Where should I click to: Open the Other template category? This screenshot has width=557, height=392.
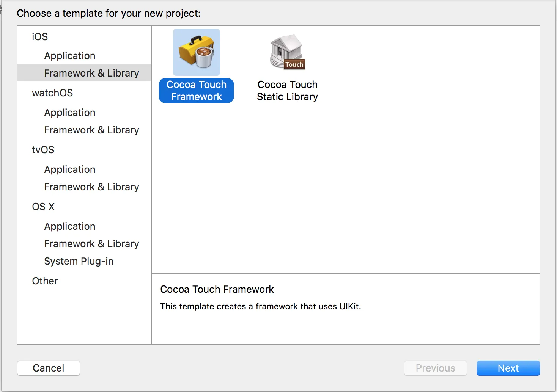tap(45, 281)
